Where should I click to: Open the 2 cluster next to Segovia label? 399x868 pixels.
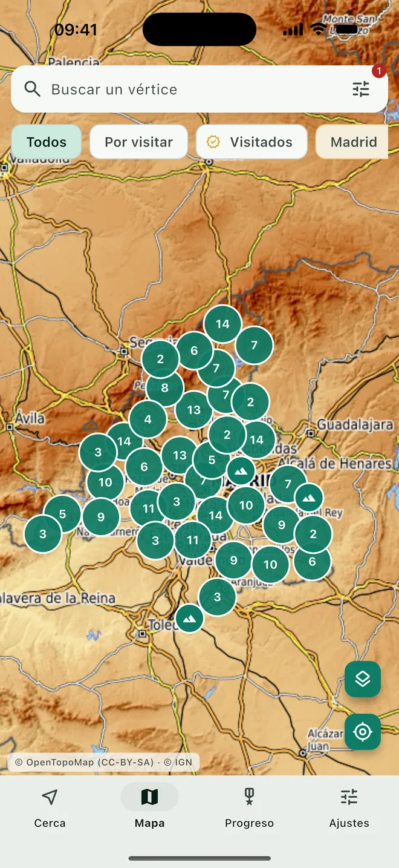[160, 359]
